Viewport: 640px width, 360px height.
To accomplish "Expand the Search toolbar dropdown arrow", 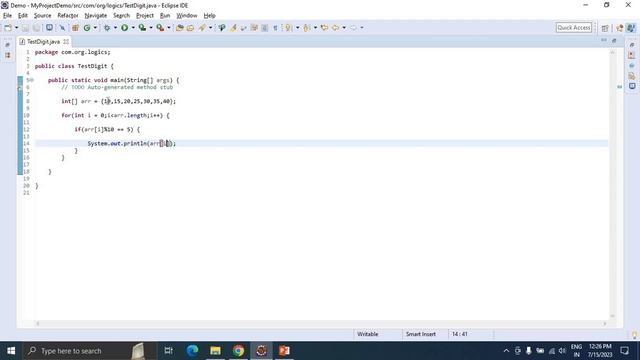I will (210, 28).
